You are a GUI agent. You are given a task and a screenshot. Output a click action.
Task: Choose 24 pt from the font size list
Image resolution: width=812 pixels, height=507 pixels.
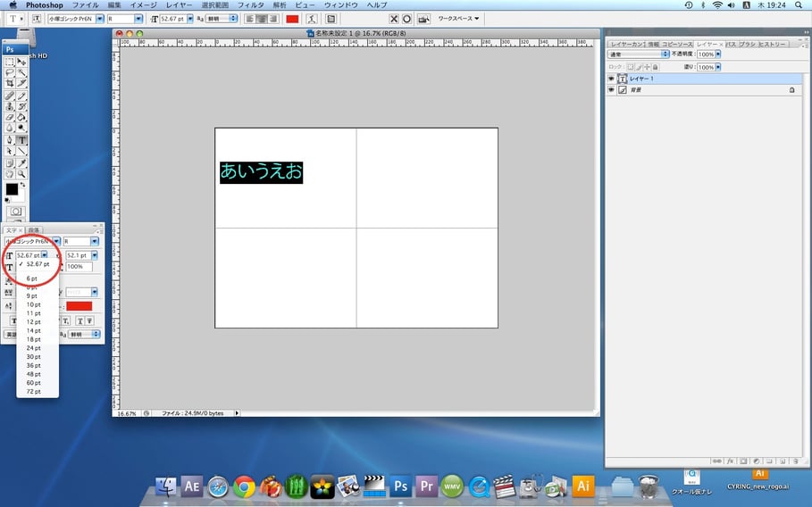tap(33, 347)
